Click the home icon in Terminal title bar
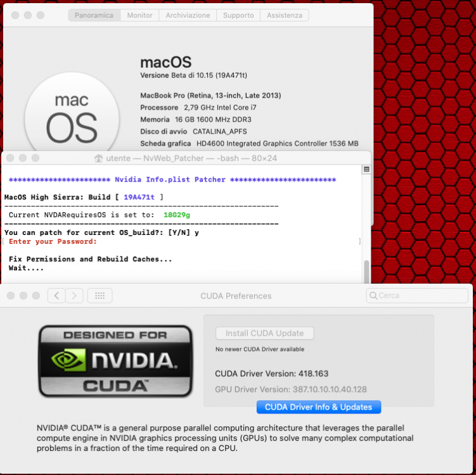This screenshot has height=475, width=476. (98, 158)
